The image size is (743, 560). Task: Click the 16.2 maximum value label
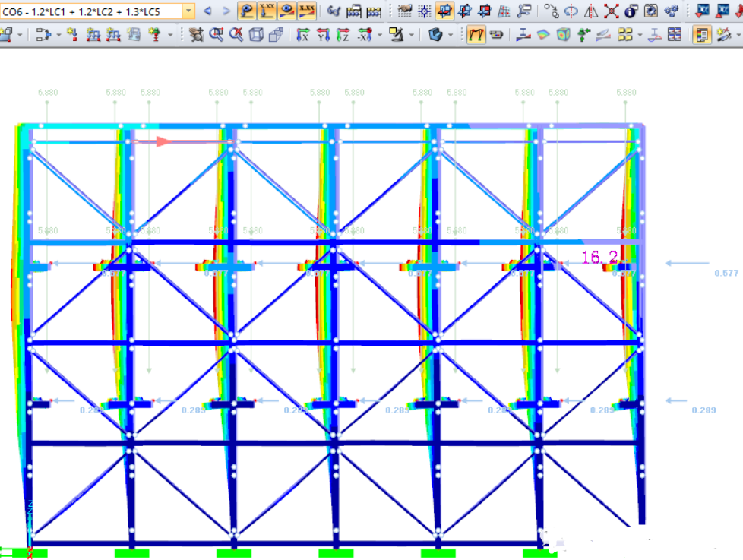point(599,258)
